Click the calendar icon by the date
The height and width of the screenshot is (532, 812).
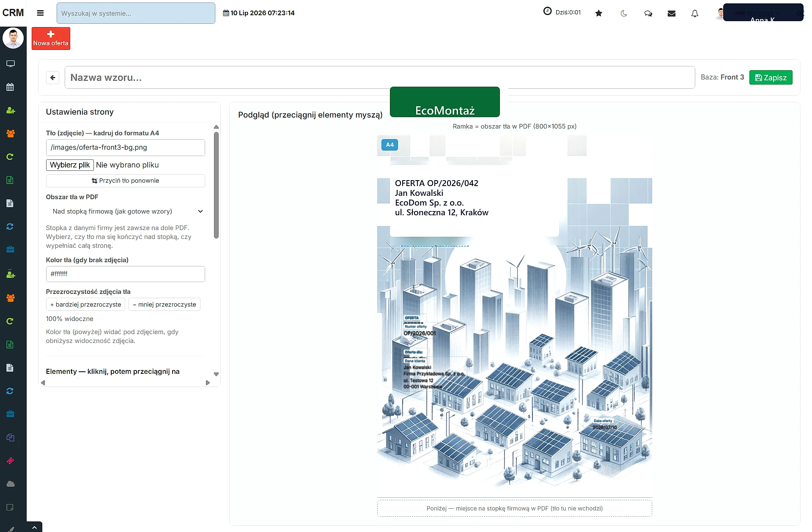coord(226,13)
